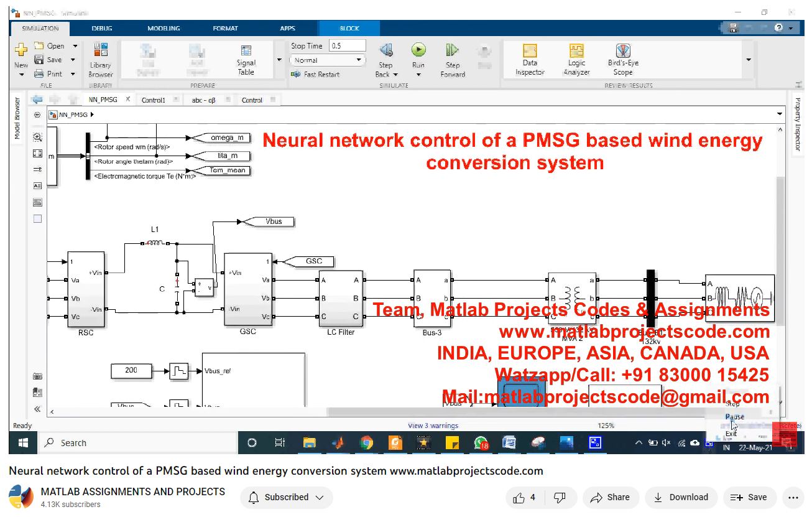Viewport: 812px width, 517px height.
Task: Select the Control1 model tab
Action: [x=154, y=100]
